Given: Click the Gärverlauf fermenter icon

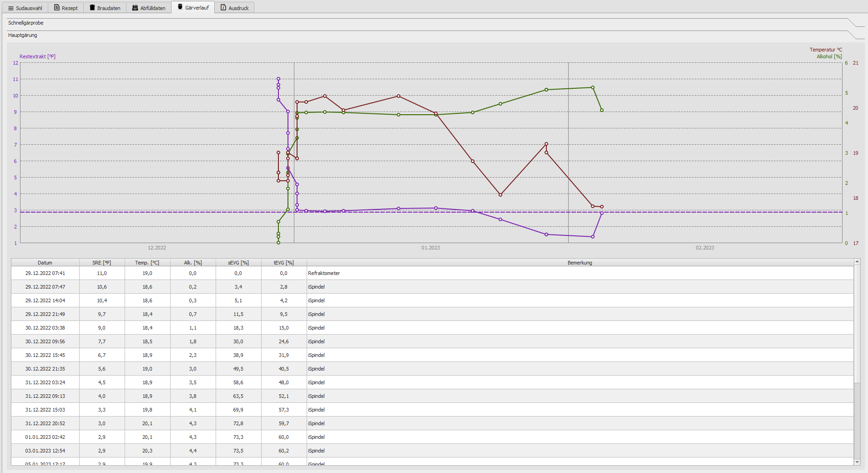Looking at the screenshot, I should (180, 7).
